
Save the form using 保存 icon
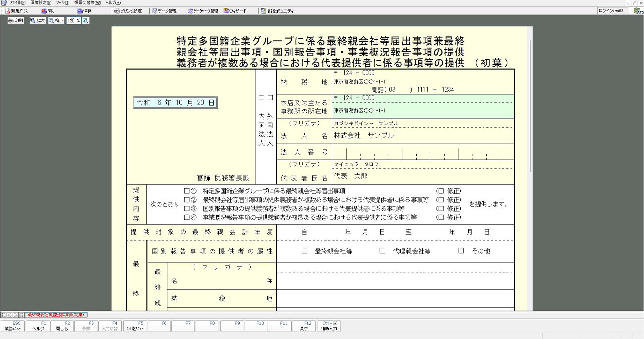(x=84, y=11)
